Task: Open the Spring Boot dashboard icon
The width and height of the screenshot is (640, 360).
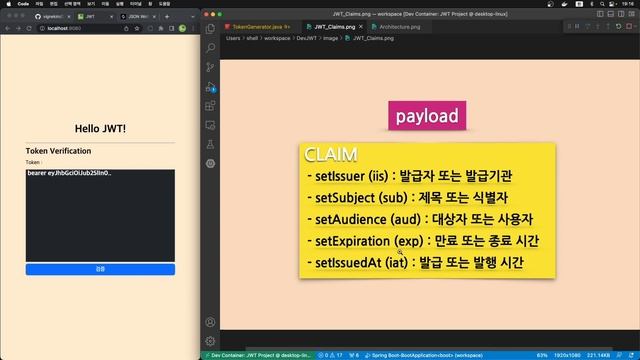Action: click(210, 163)
